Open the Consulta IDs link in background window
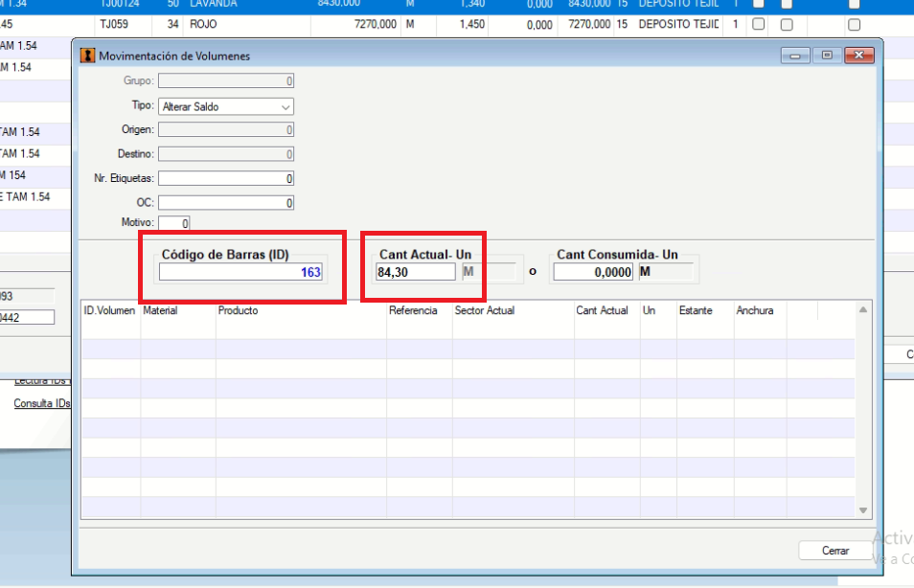914x588 pixels. (x=42, y=403)
